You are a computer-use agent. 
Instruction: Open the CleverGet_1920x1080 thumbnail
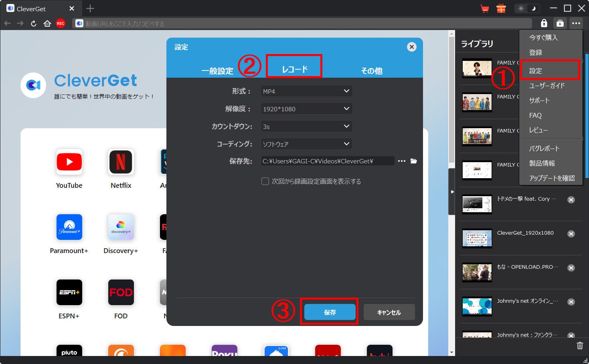coord(477,238)
